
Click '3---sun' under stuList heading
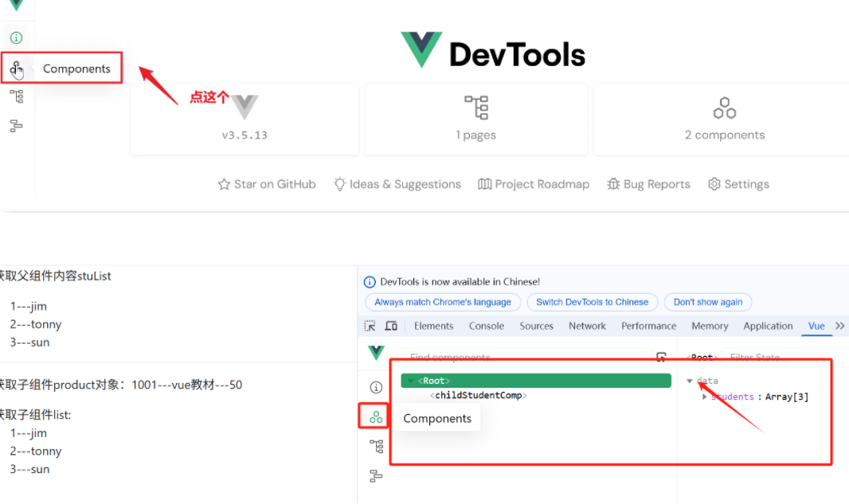[29, 342]
